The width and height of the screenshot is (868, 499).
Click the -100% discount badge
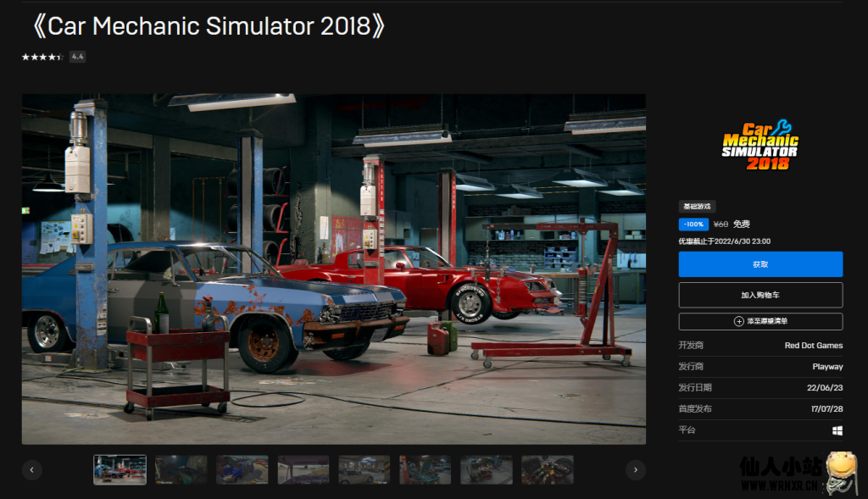tap(693, 224)
